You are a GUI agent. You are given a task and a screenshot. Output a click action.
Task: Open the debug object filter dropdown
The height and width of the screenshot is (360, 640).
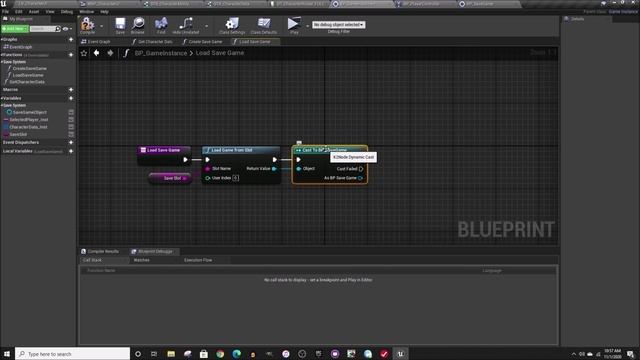point(338,25)
